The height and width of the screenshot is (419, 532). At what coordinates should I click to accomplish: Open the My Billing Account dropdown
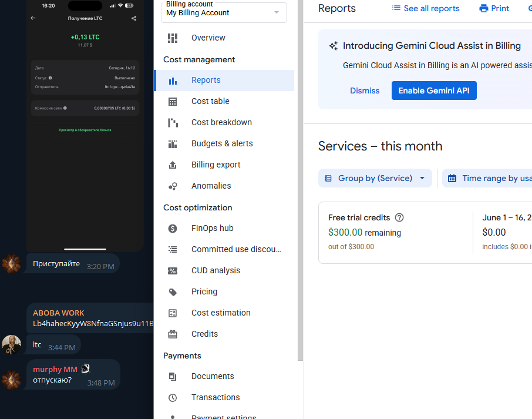click(x=224, y=12)
